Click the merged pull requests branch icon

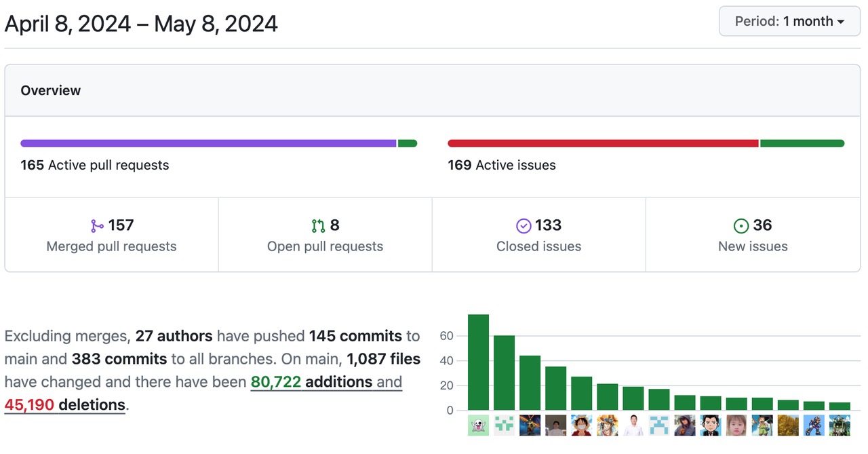[97, 225]
